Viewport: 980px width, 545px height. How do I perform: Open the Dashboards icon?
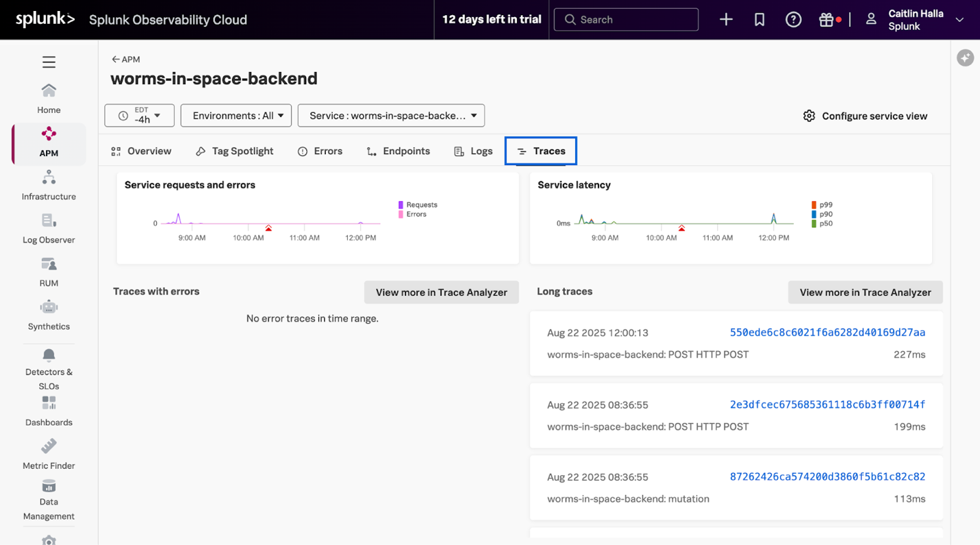[49, 411]
